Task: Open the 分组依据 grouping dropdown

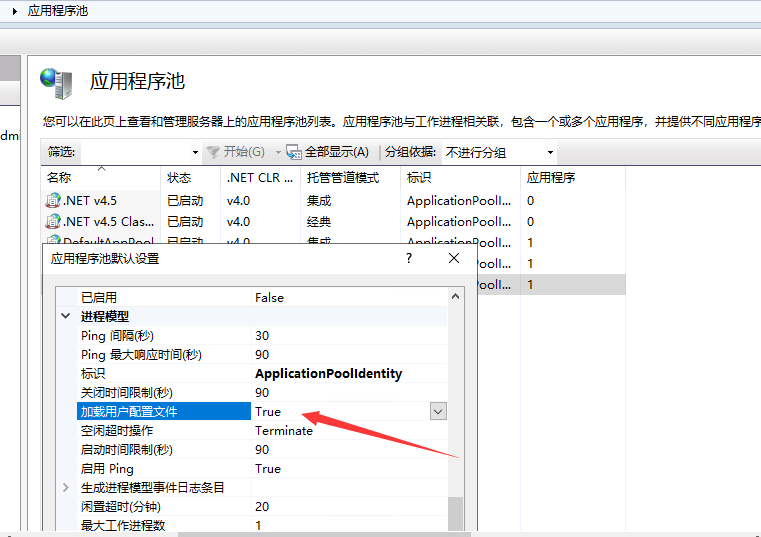Action: tap(549, 152)
